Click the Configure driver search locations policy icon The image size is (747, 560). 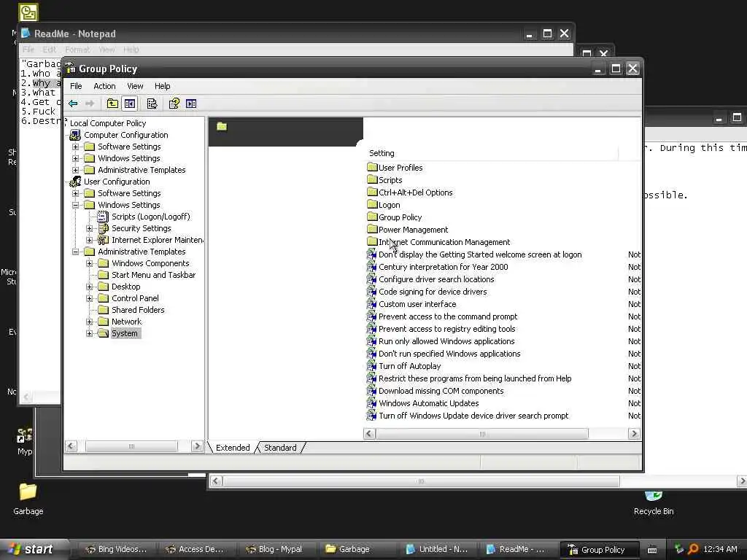pyautogui.click(x=371, y=279)
